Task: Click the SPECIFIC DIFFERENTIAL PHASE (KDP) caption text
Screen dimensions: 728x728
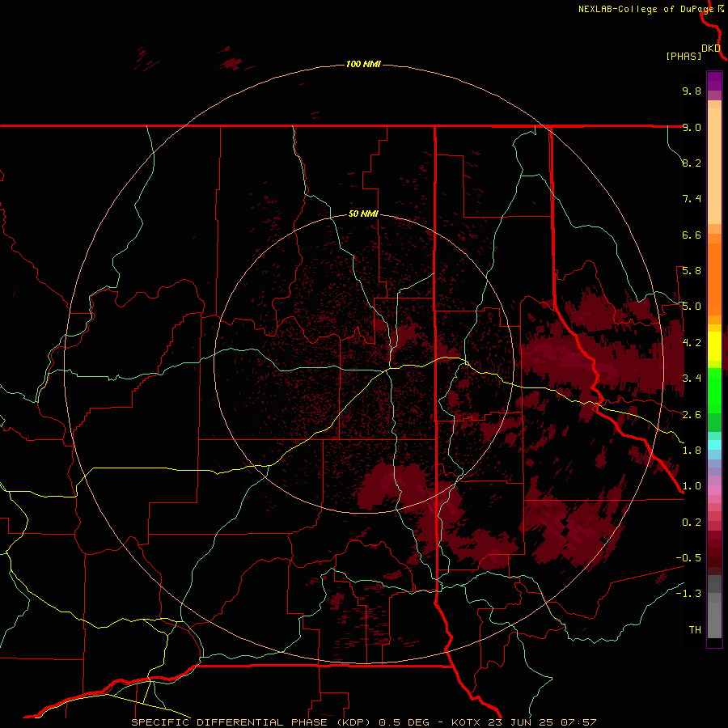Action: point(249,722)
